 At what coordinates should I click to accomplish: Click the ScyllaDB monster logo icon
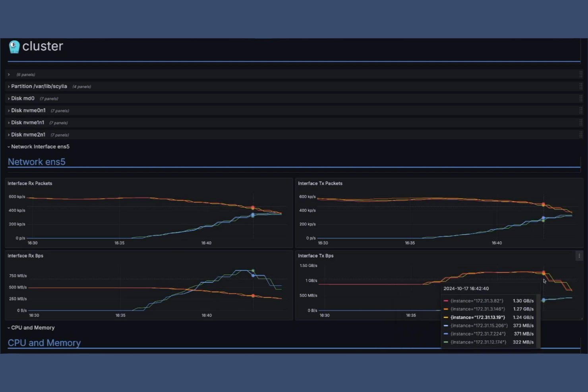tap(14, 46)
